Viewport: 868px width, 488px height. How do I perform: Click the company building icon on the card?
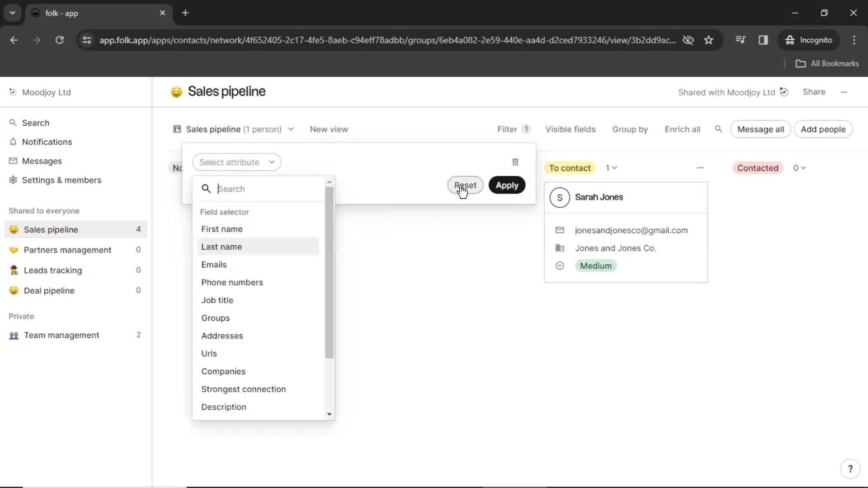[560, 248]
